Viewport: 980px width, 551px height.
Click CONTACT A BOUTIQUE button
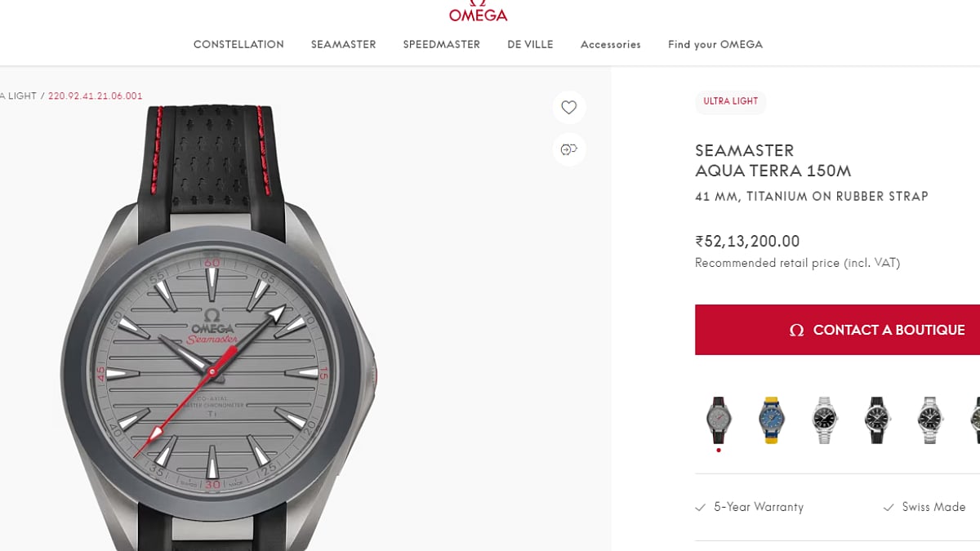pos(837,330)
